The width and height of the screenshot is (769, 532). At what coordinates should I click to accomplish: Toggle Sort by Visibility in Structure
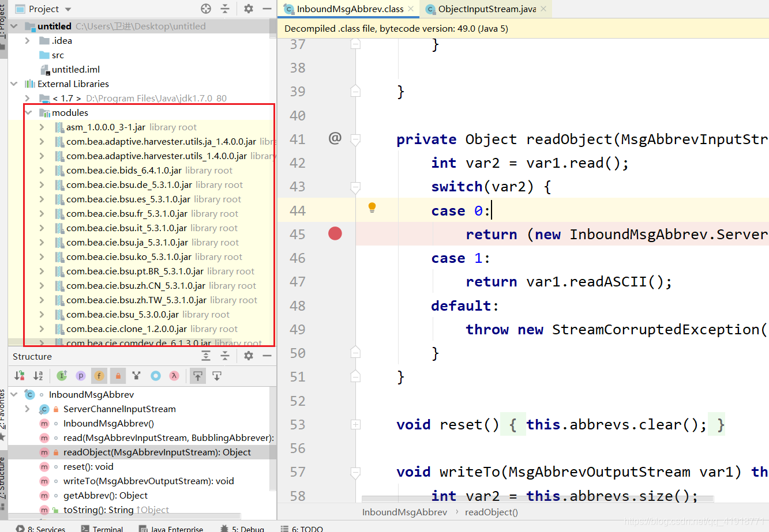[20, 376]
